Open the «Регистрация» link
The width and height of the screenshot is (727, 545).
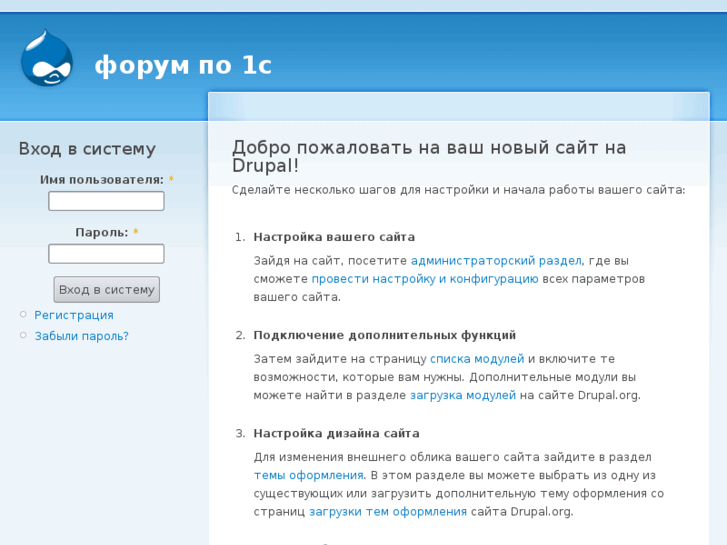74,315
